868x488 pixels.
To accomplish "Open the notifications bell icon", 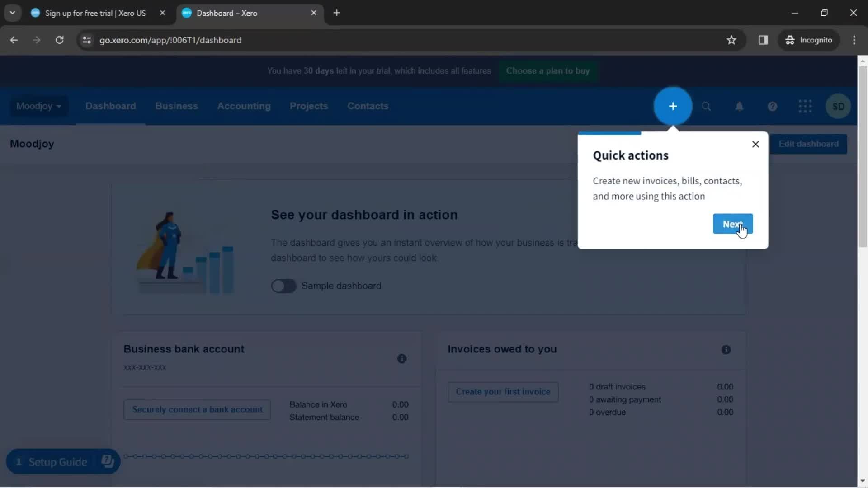I will tap(739, 107).
